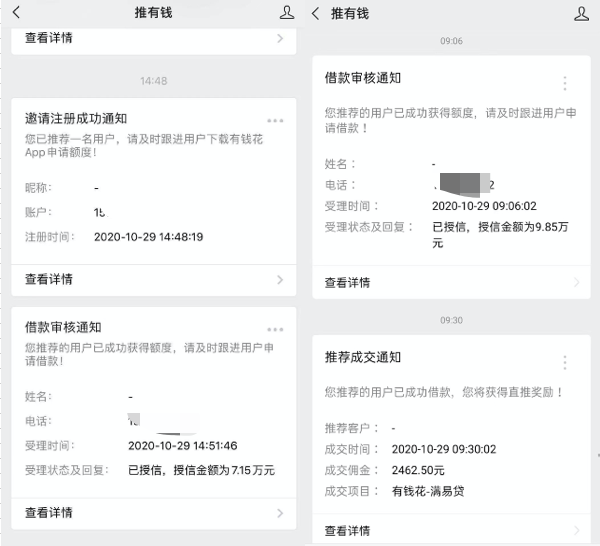This screenshot has height=546, width=600.
Task: Select the 成交项目 label
Action: click(351, 491)
